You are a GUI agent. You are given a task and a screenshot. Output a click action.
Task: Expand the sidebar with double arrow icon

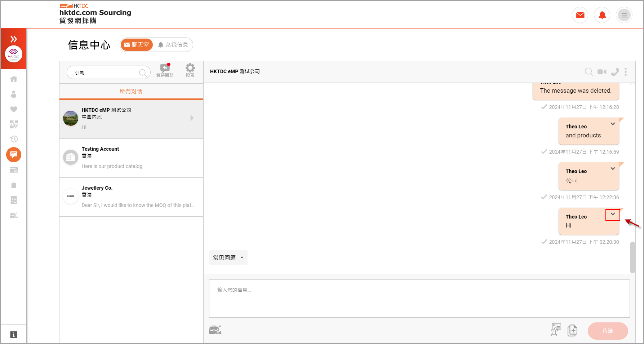pos(14,39)
